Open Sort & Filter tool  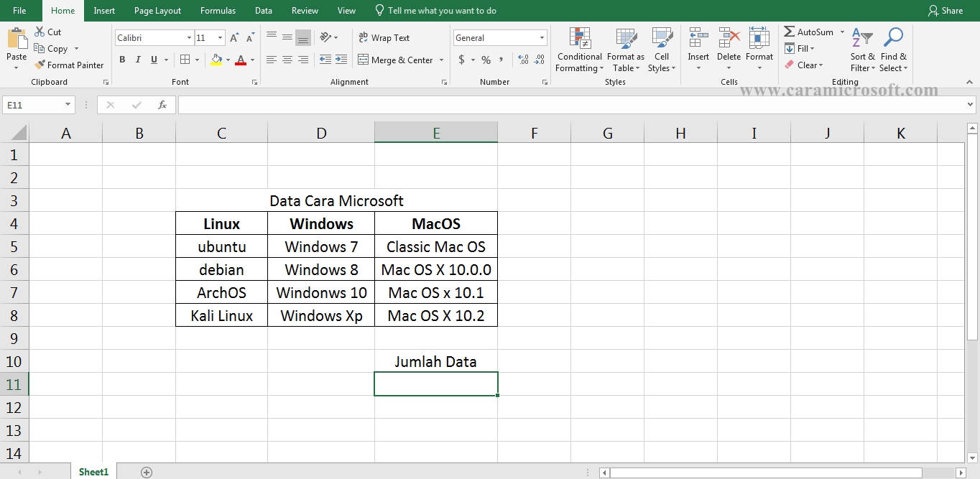pyautogui.click(x=862, y=50)
